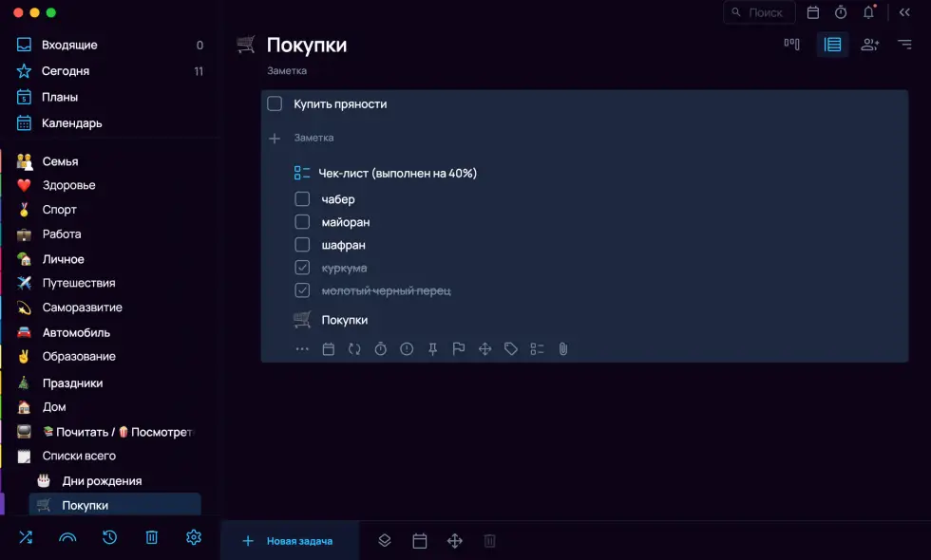Open notifications via the bell icon
This screenshot has height=560, width=931.
click(x=867, y=12)
